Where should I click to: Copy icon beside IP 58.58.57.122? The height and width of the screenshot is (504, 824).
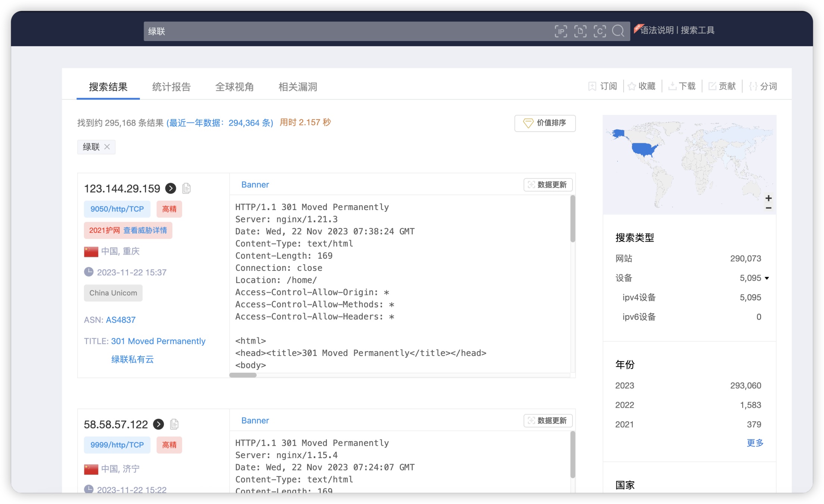point(174,424)
